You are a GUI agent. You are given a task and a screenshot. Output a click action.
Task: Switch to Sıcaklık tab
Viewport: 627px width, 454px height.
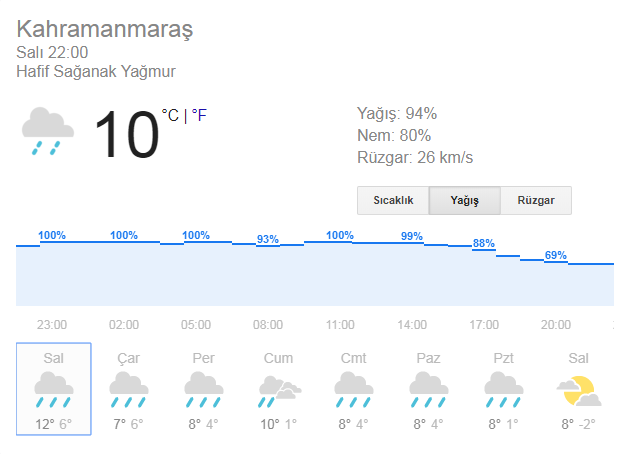pyautogui.click(x=393, y=200)
